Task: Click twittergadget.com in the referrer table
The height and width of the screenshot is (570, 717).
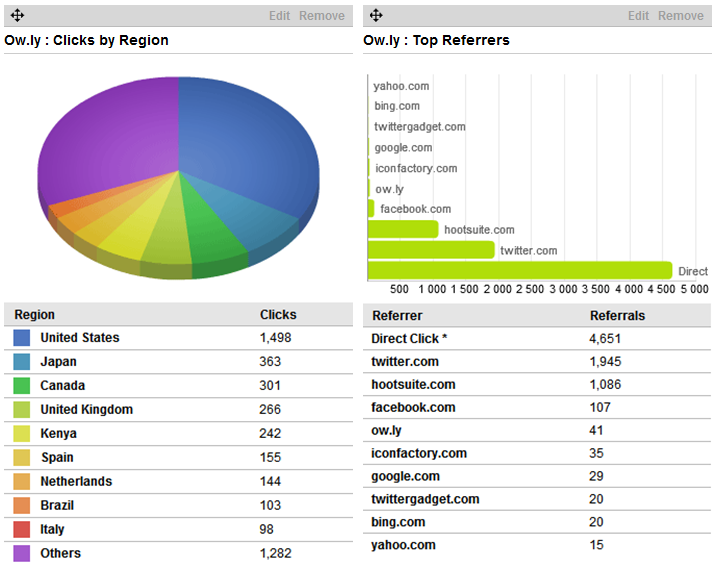Action: point(425,499)
